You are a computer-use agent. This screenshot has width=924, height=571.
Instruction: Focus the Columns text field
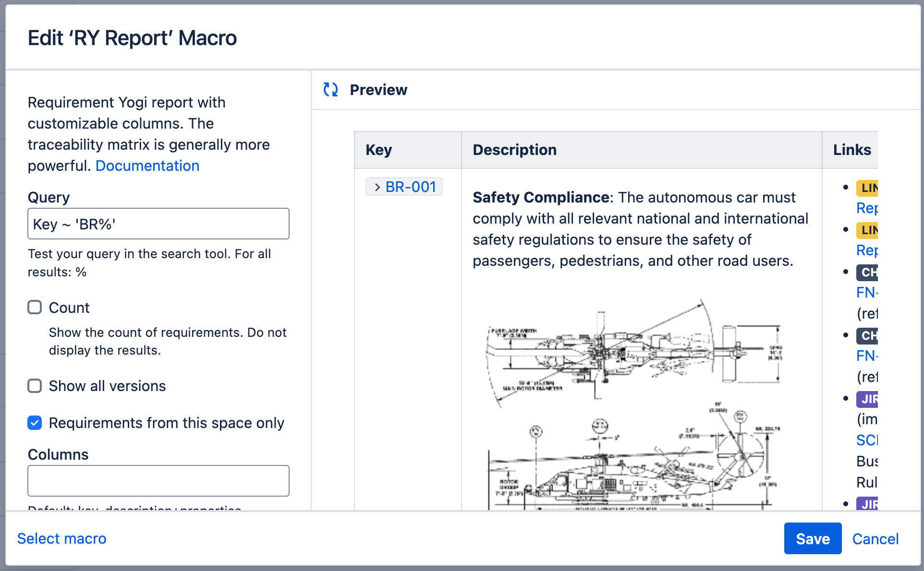(158, 480)
